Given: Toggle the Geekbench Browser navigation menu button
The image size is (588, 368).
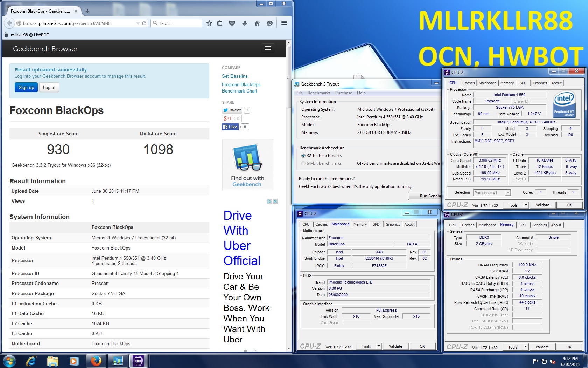Looking at the screenshot, I should pos(268,48).
